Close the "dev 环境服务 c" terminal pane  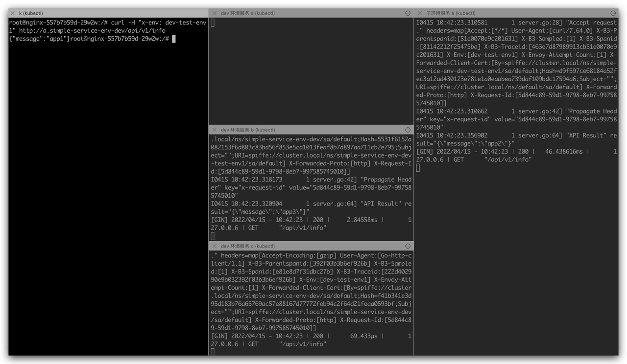click(214, 246)
